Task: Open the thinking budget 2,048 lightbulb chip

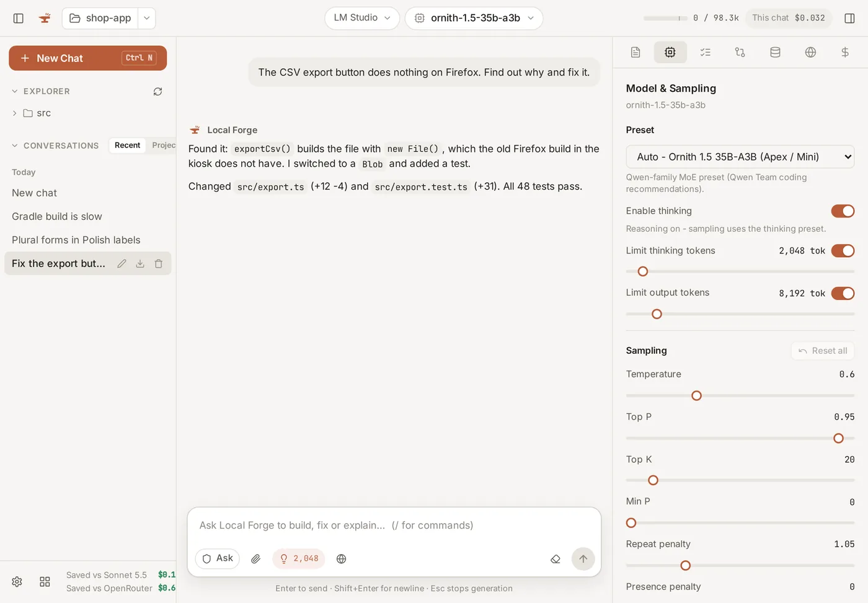Action: tap(299, 559)
